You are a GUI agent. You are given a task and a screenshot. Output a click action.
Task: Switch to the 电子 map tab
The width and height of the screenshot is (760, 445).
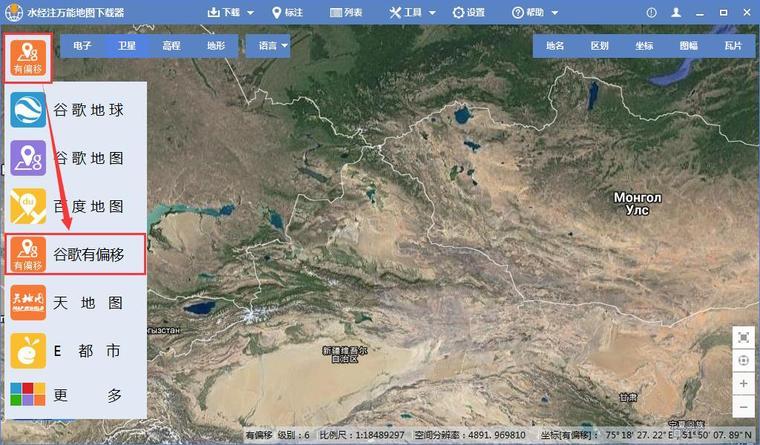click(x=82, y=46)
